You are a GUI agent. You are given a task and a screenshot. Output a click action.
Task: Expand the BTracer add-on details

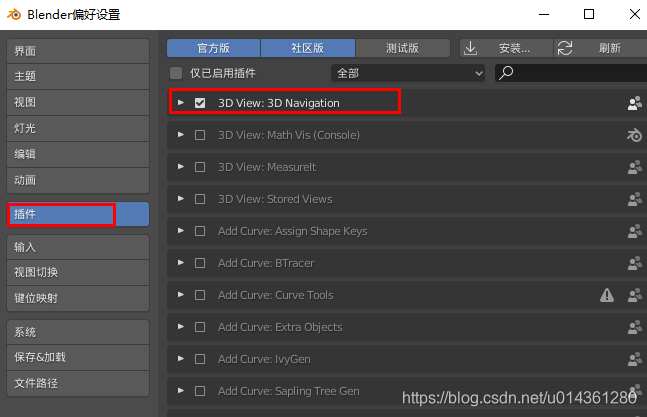[181, 263]
